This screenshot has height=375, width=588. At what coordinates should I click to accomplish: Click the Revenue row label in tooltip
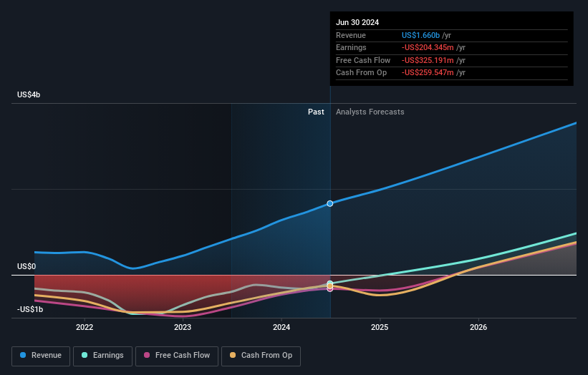[351, 35]
